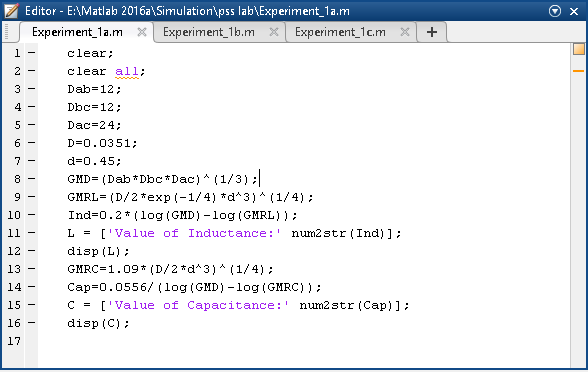The image size is (588, 372).
Task: Click line number 5 in the gutter
Action: tap(18, 125)
